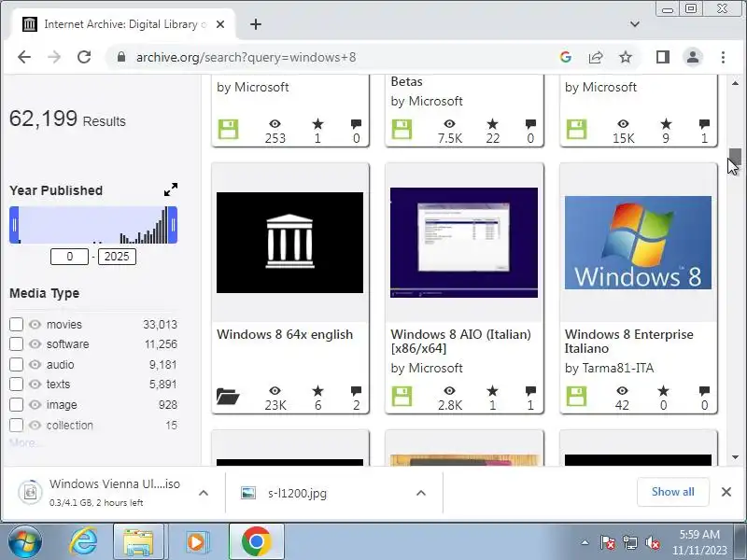This screenshot has width=747, height=560.
Task: Click the s-l1200.jpg image file icon
Action: coord(248,493)
